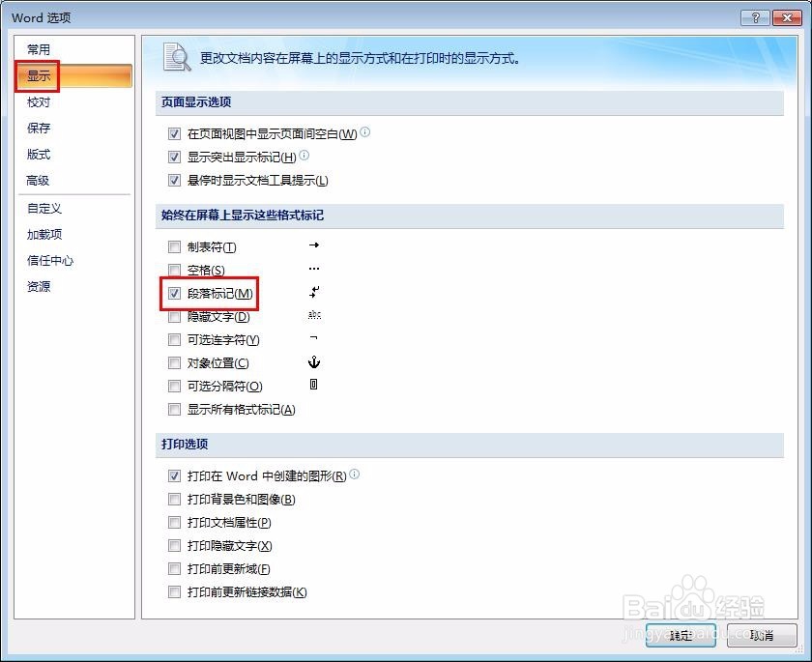Screen dimensions: 812x662
Task: Confirm settings with the 确定 button
Action: 680,636
